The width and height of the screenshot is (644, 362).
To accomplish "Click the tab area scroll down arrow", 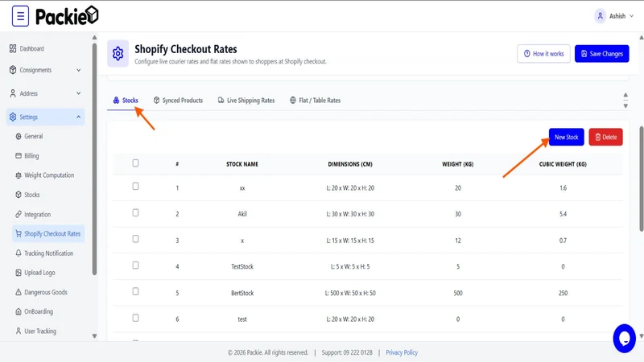I will point(625,106).
